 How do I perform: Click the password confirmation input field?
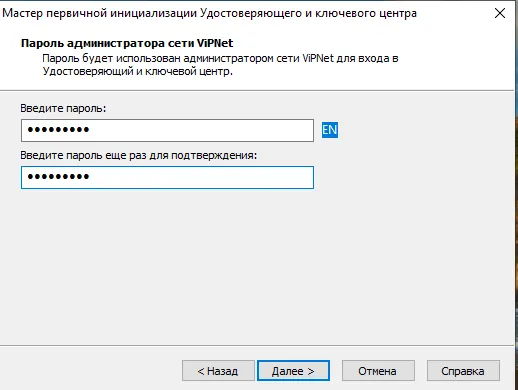point(167,177)
